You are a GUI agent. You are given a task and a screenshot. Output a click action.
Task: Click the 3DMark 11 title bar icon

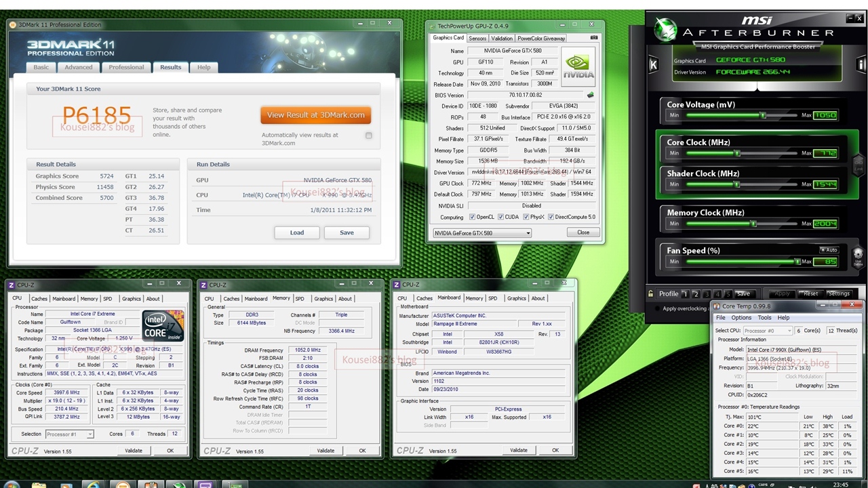(13, 25)
